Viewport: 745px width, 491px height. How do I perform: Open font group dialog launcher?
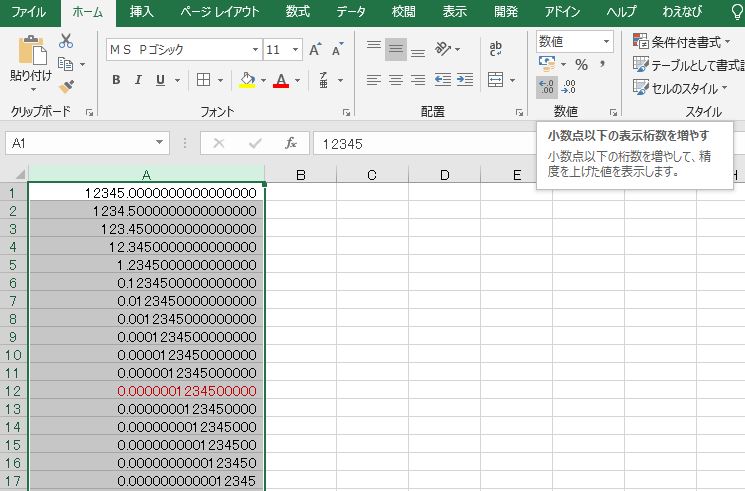[346, 113]
